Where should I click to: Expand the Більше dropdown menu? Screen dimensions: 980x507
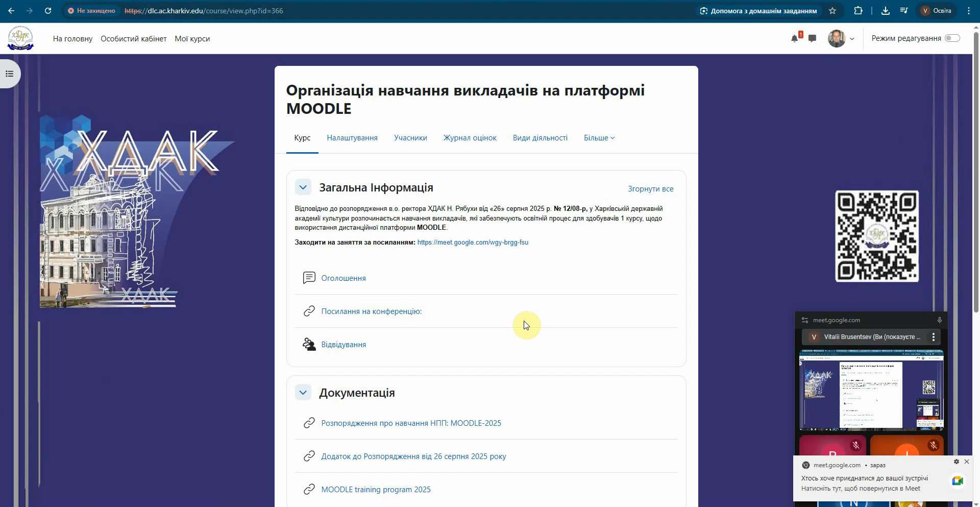click(599, 138)
